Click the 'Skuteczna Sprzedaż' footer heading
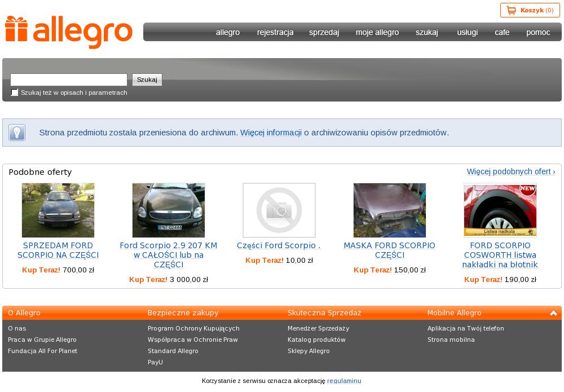This screenshot has height=392, width=564. (324, 313)
